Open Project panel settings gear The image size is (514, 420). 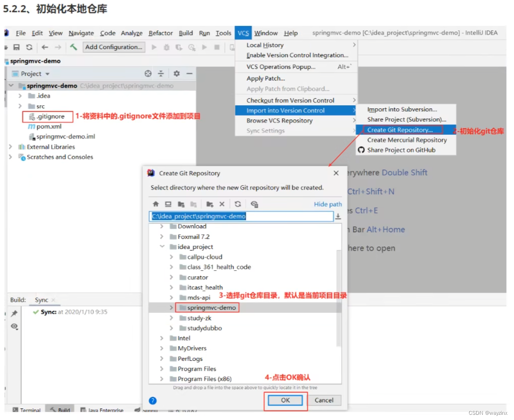[177, 73]
